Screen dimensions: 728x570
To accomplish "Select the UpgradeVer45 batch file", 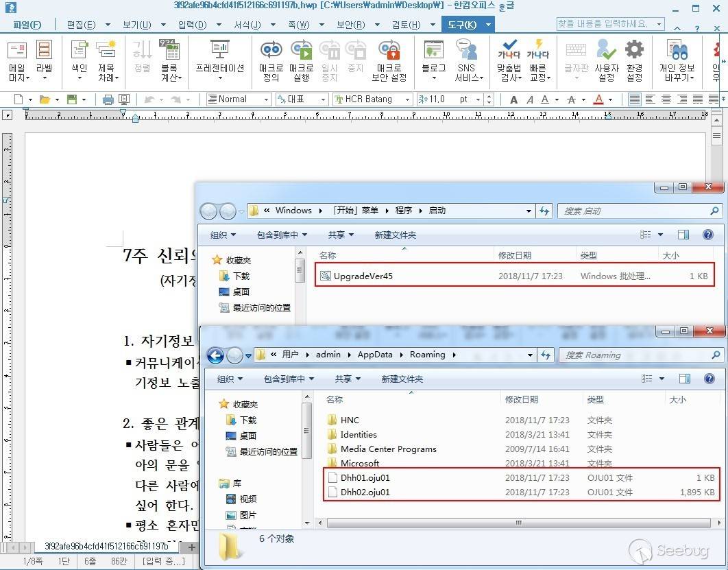I will pos(514,276).
